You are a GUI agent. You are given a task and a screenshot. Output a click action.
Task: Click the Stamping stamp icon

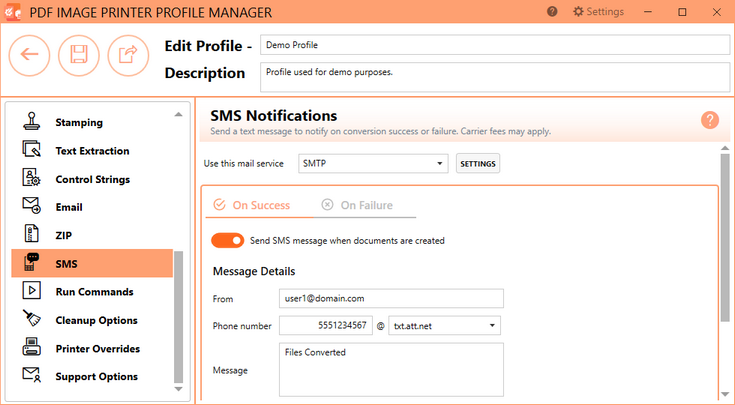31,121
